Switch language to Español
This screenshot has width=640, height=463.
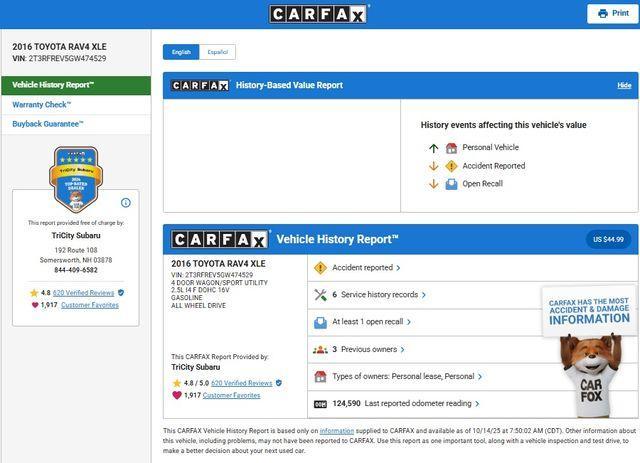coord(217,52)
